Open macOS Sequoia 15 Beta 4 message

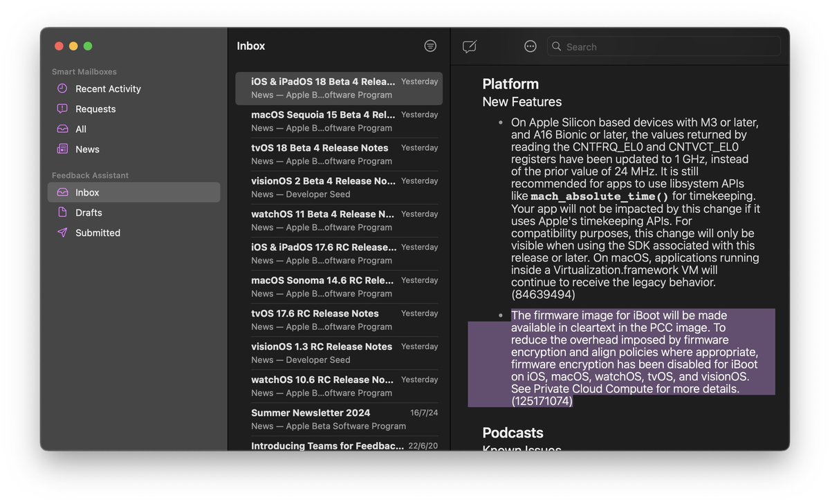[x=339, y=121]
